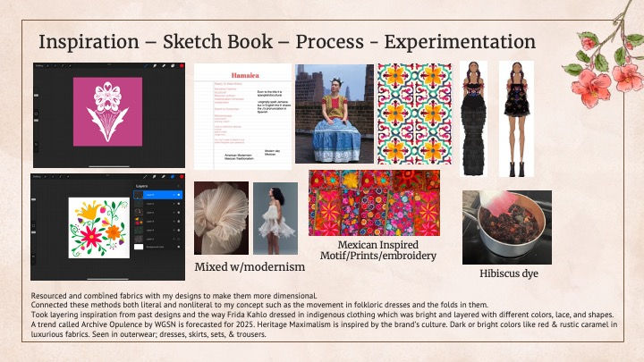Click undo arrow in Procreate screenshot with Layers panel
This screenshot has height=362, width=644.
point(33,257)
